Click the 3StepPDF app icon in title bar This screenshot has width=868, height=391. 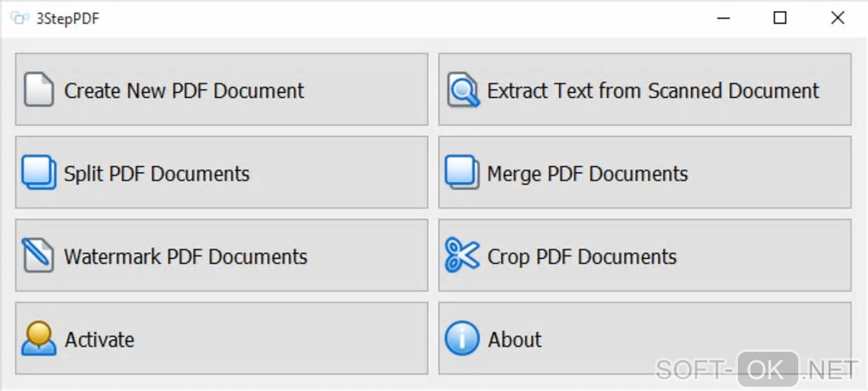(20, 18)
